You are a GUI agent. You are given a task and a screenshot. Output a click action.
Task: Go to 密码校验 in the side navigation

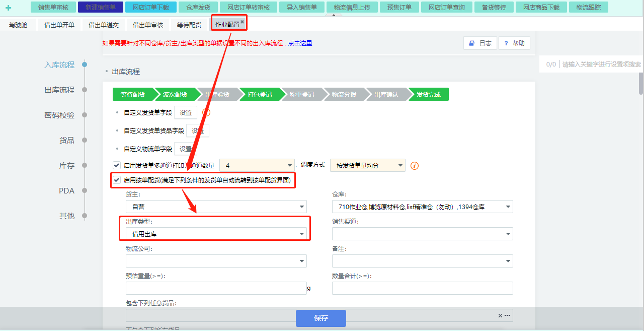pyautogui.click(x=59, y=115)
